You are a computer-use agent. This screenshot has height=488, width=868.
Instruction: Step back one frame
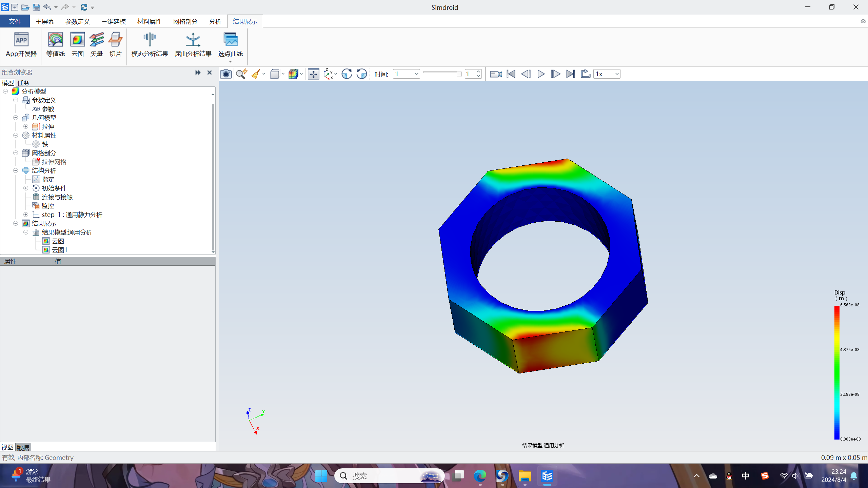click(x=526, y=74)
